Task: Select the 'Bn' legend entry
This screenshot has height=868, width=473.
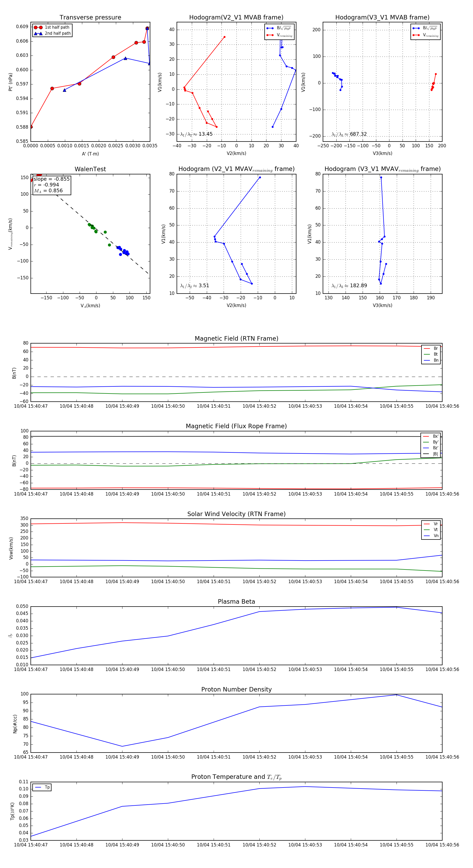Action: click(x=431, y=360)
